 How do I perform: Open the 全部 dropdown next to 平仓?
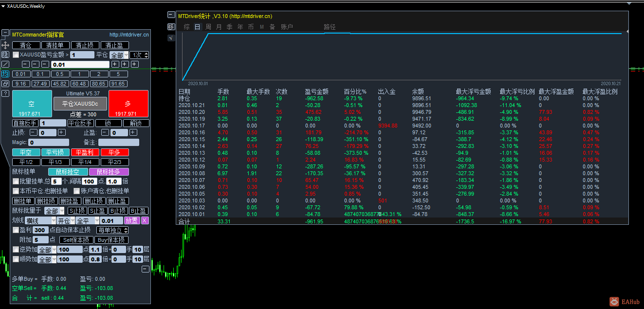coord(119,55)
